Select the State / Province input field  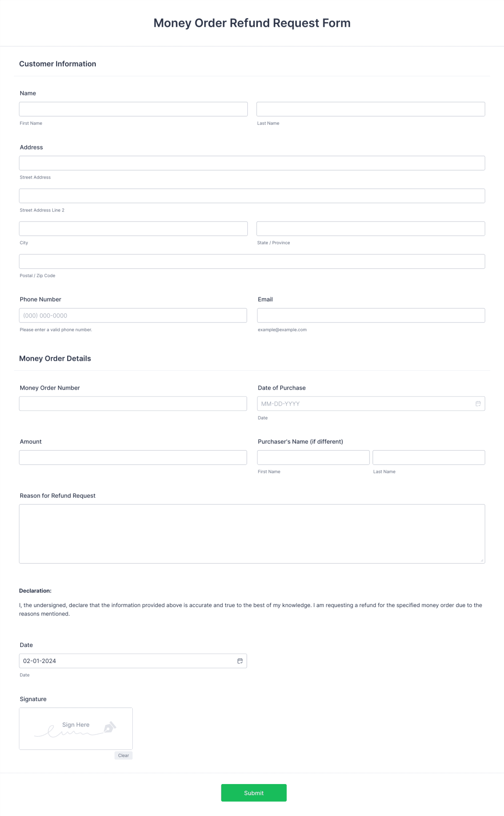370,228
